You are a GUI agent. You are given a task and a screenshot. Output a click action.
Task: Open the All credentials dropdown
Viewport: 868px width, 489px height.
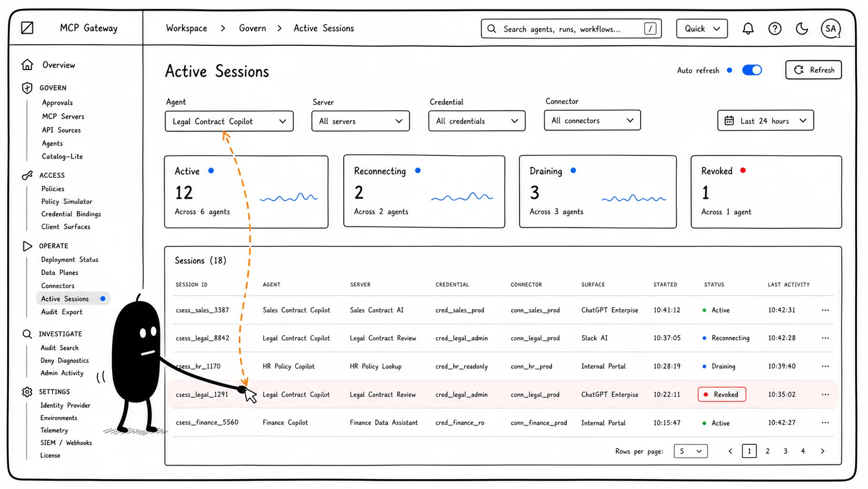point(477,121)
